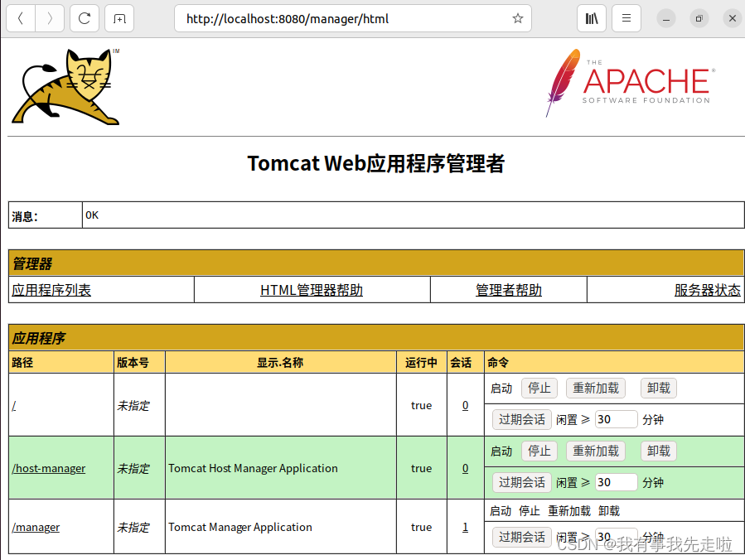This screenshot has height=560, width=745.
Task: Click true running status for /host-manager
Action: 422,468
